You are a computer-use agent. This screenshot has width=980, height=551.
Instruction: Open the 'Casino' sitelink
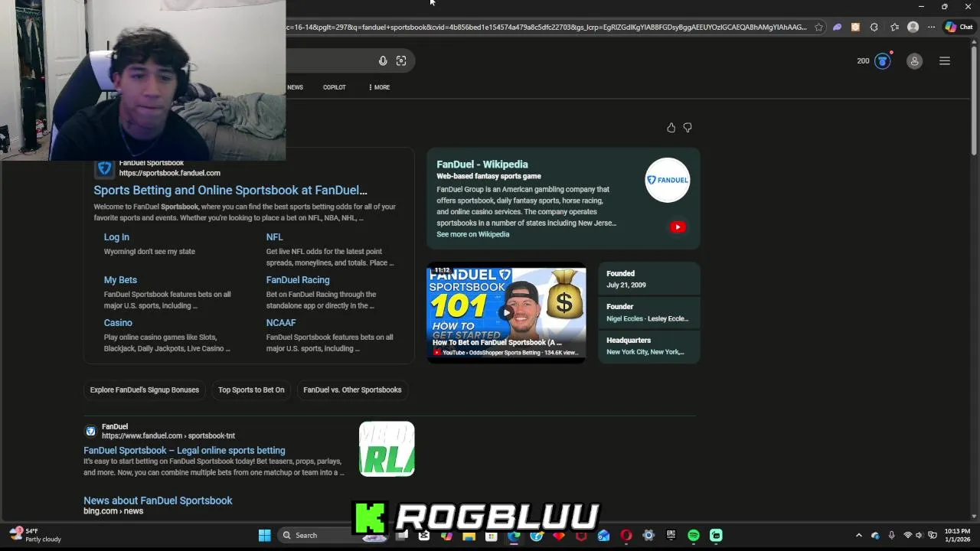pos(118,323)
